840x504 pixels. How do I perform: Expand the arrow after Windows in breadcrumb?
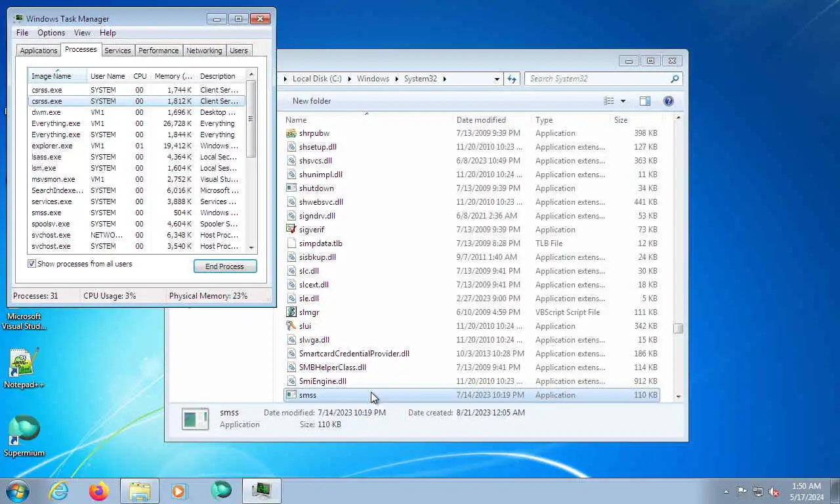[396, 79]
